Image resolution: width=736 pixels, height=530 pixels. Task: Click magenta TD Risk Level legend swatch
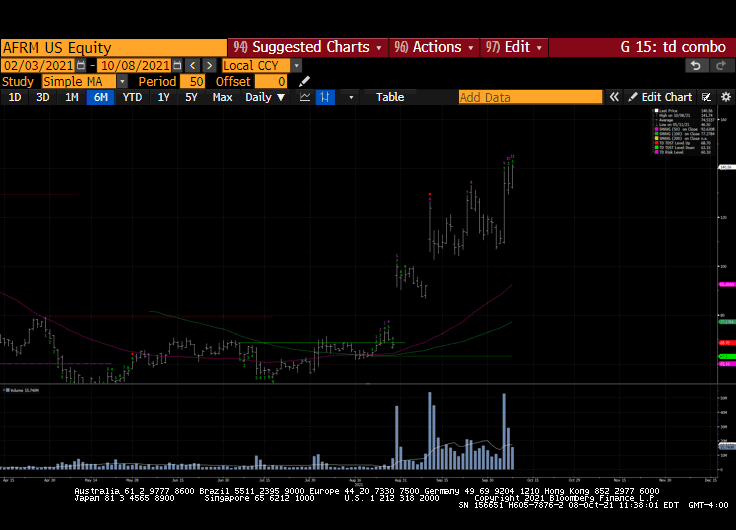point(657,152)
